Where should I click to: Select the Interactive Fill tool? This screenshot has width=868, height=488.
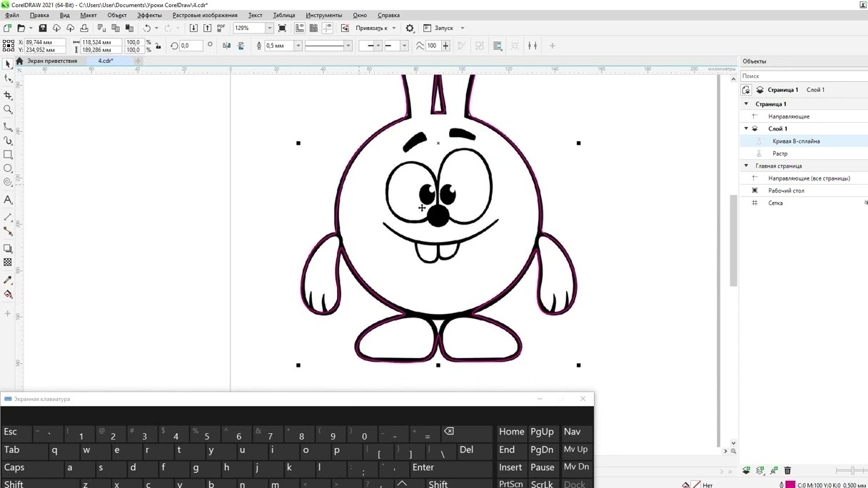click(x=8, y=294)
